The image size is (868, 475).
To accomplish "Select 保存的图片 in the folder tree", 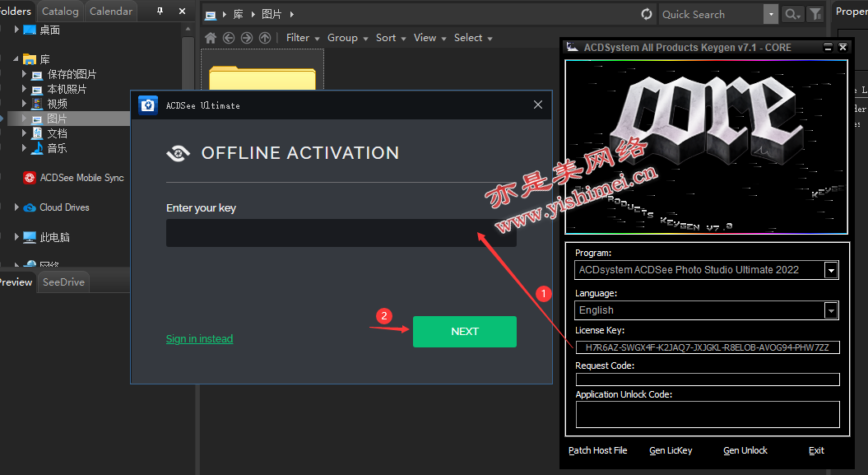I will pyautogui.click(x=72, y=74).
